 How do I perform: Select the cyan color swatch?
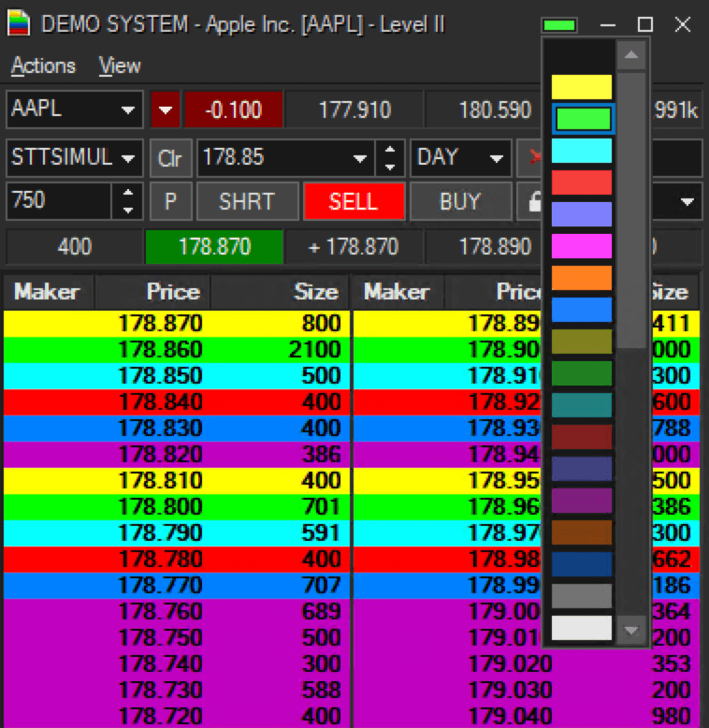582,151
